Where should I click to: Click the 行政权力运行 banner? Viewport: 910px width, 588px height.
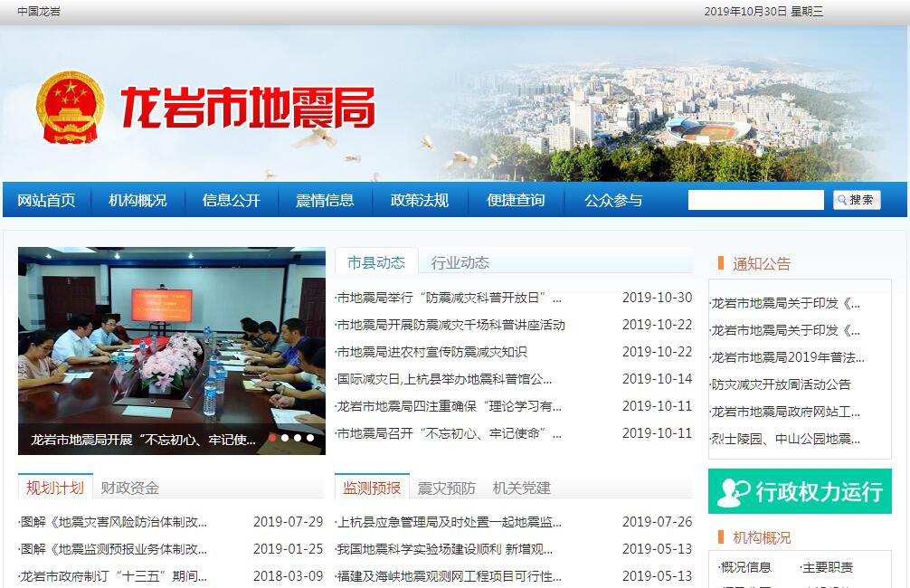point(800,491)
